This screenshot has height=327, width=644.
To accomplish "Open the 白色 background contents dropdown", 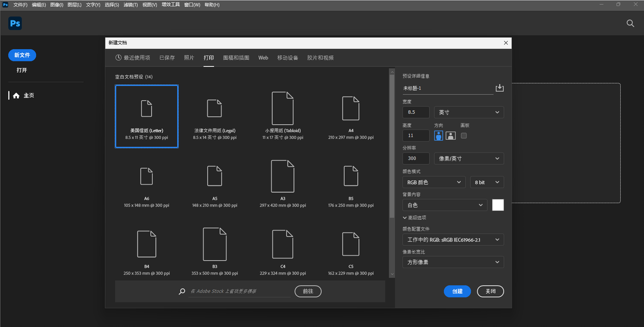I will 445,205.
